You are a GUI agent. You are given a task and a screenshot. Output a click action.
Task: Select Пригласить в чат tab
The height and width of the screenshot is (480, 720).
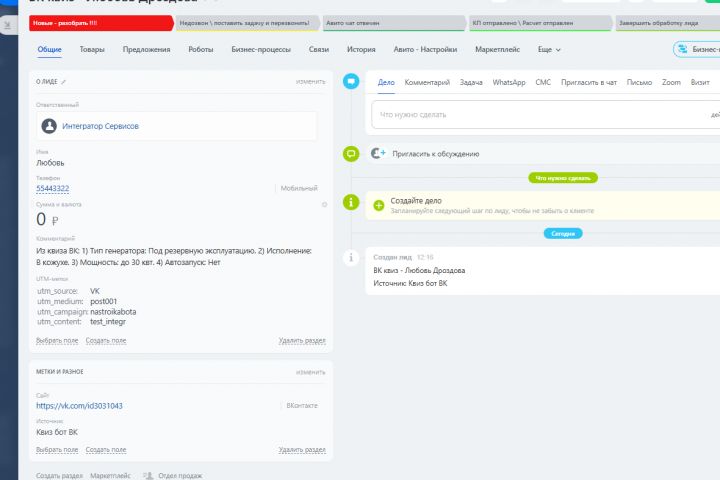pos(589,82)
